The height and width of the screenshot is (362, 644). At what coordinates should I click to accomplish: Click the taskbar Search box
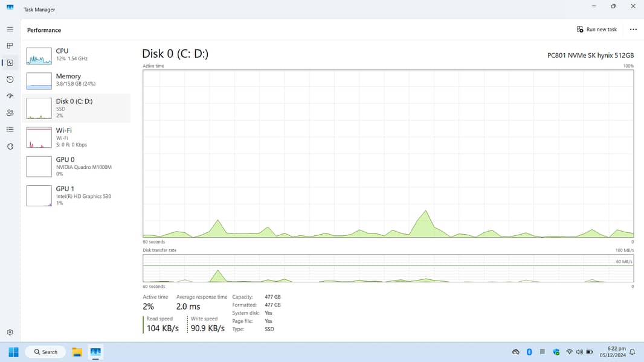coord(46,352)
